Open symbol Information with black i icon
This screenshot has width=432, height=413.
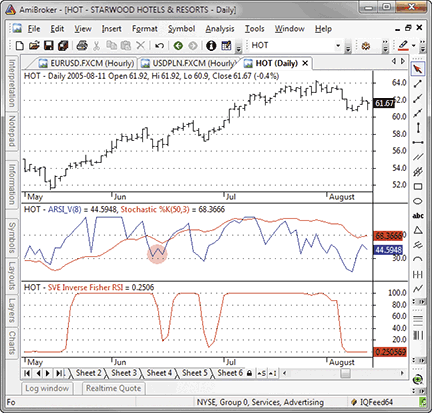click(211, 45)
